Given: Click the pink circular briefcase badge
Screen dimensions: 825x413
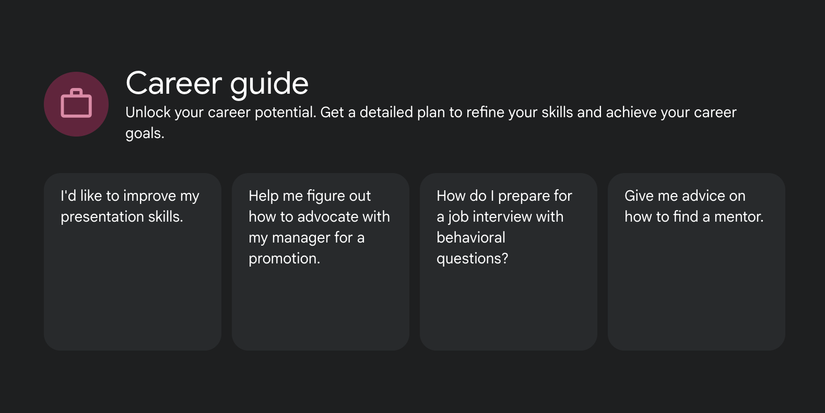Looking at the screenshot, I should pos(76,104).
